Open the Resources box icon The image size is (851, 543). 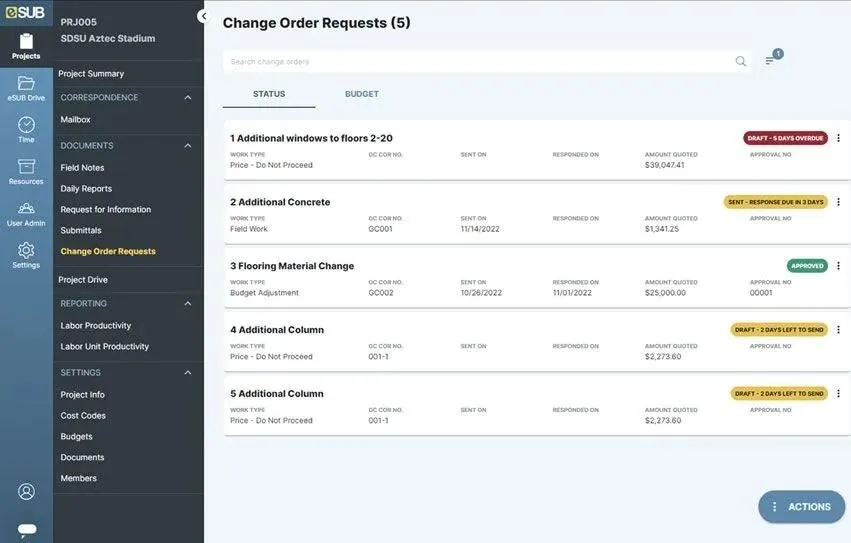click(26, 166)
